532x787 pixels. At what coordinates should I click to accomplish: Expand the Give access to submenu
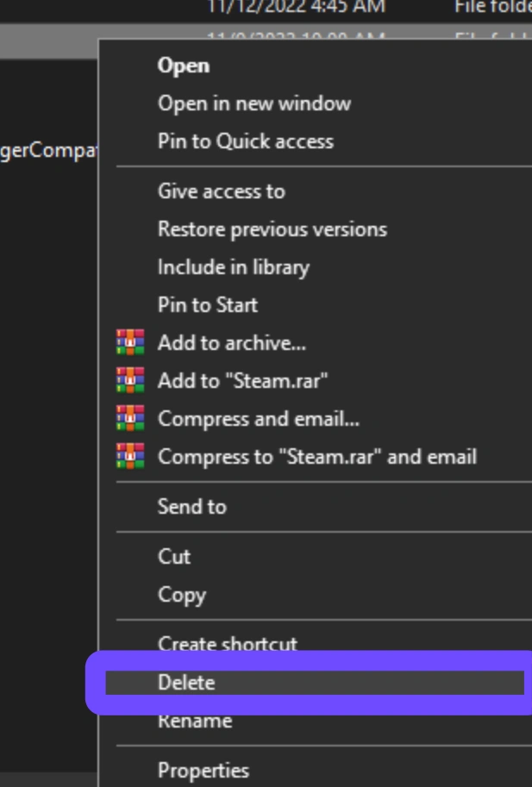click(221, 191)
